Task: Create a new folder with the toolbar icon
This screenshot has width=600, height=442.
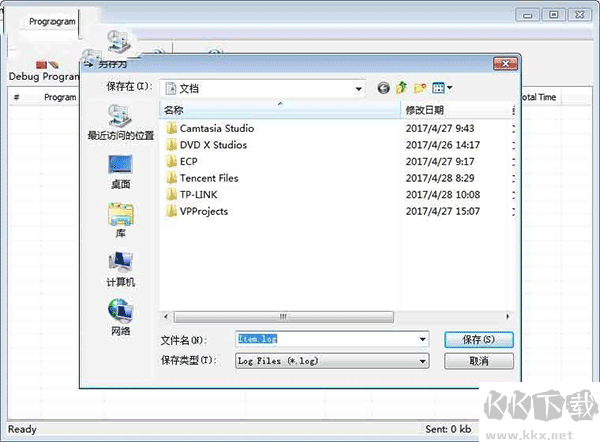Action: click(419, 88)
